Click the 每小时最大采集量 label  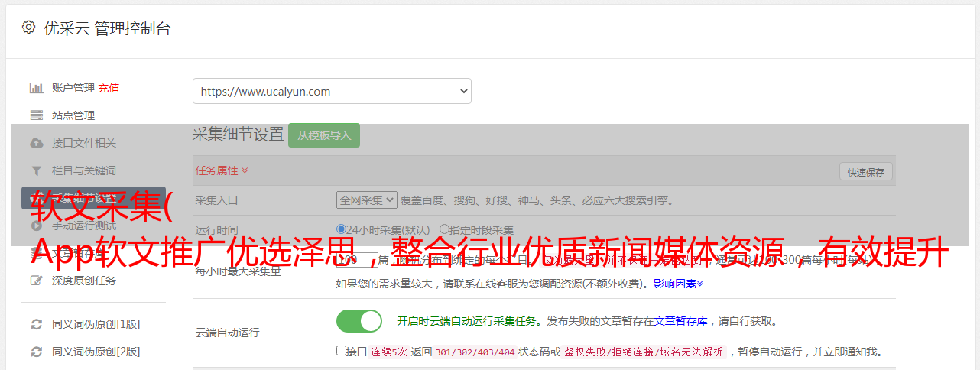click(x=239, y=271)
